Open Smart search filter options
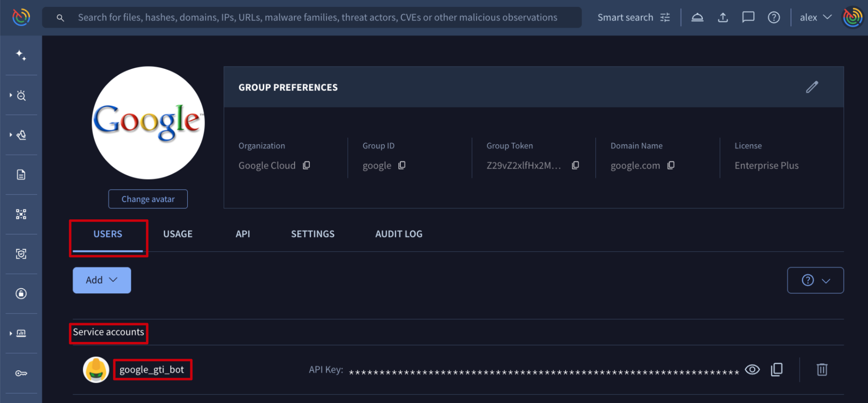The height and width of the screenshot is (403, 868). click(x=665, y=17)
